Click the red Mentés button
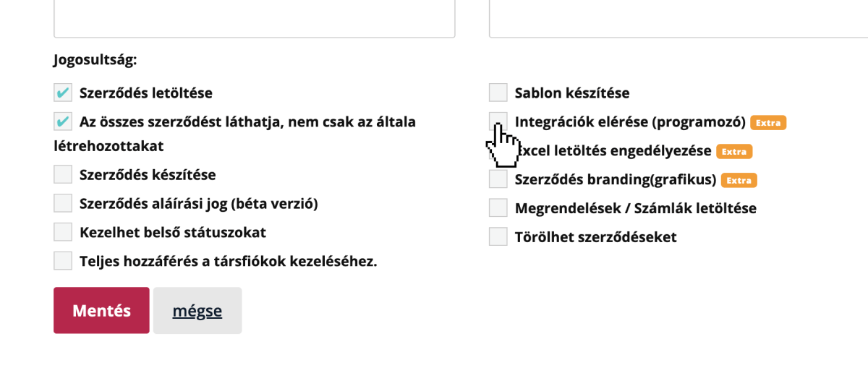 tap(101, 311)
